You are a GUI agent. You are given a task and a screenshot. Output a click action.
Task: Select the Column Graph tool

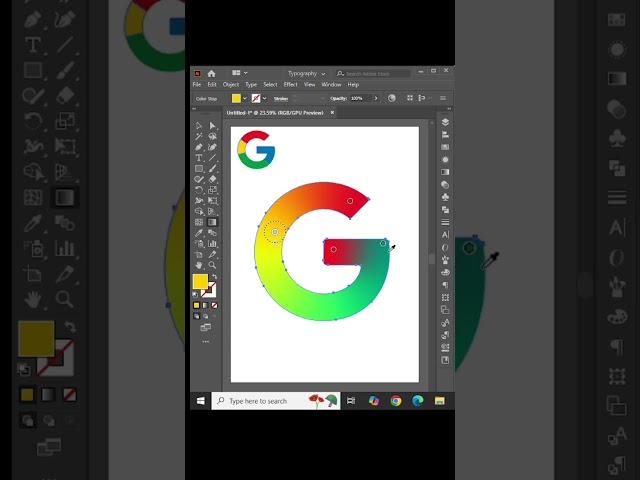pyautogui.click(x=212, y=244)
